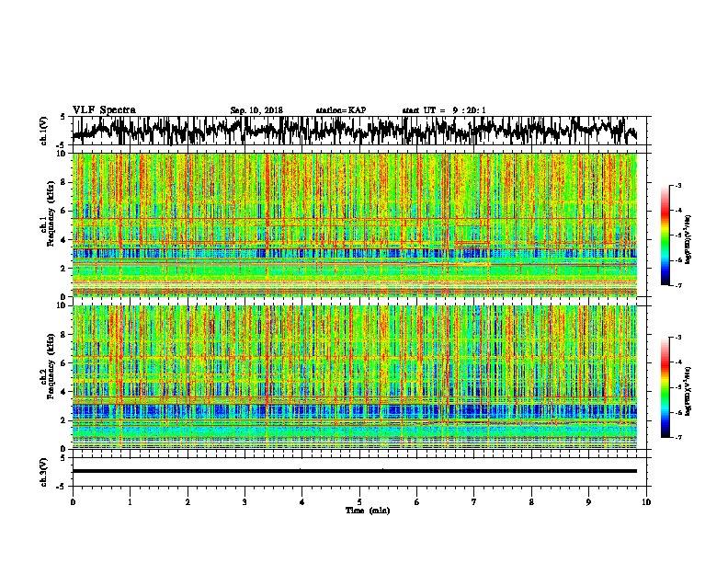Viewport: 728px width, 563px height.
Task: Click the "VLF Spectra" plot title
Action: [104, 110]
